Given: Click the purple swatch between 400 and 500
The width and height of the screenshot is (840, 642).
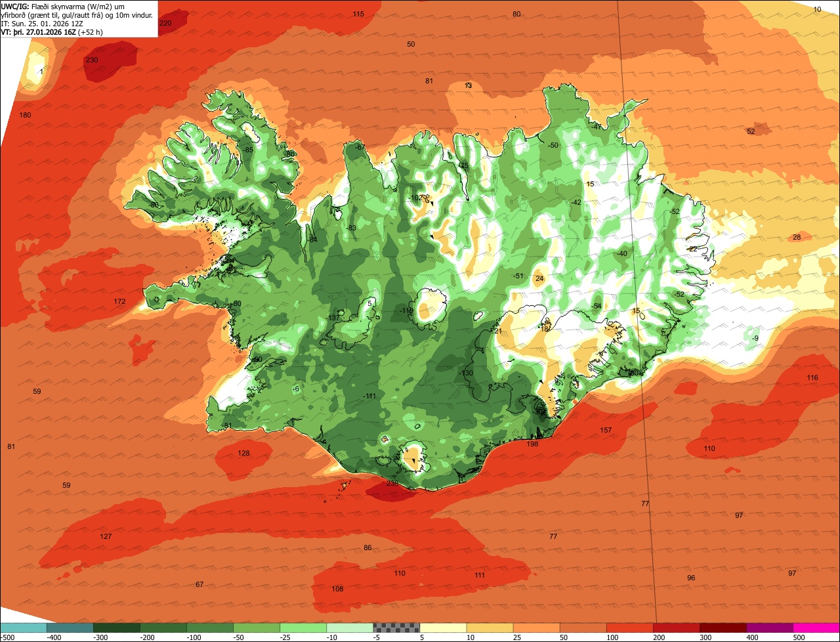Looking at the screenshot, I should 770,628.
